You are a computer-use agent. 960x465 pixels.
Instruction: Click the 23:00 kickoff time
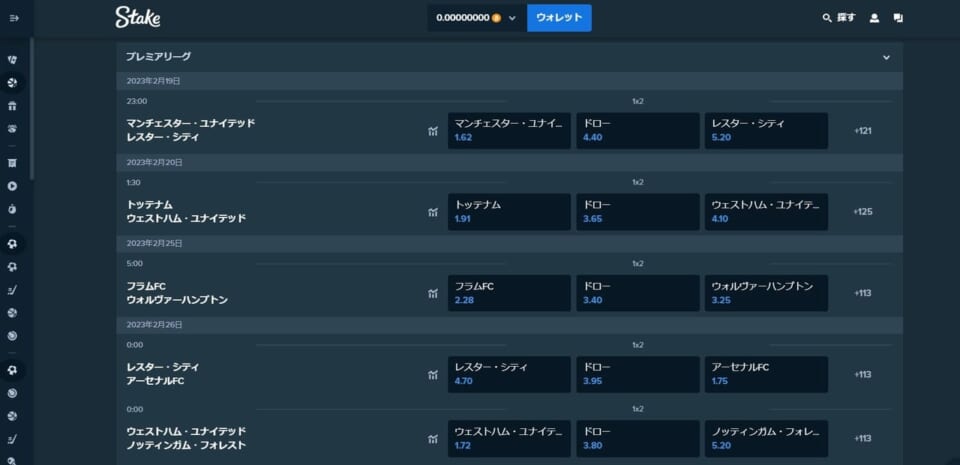(x=137, y=102)
